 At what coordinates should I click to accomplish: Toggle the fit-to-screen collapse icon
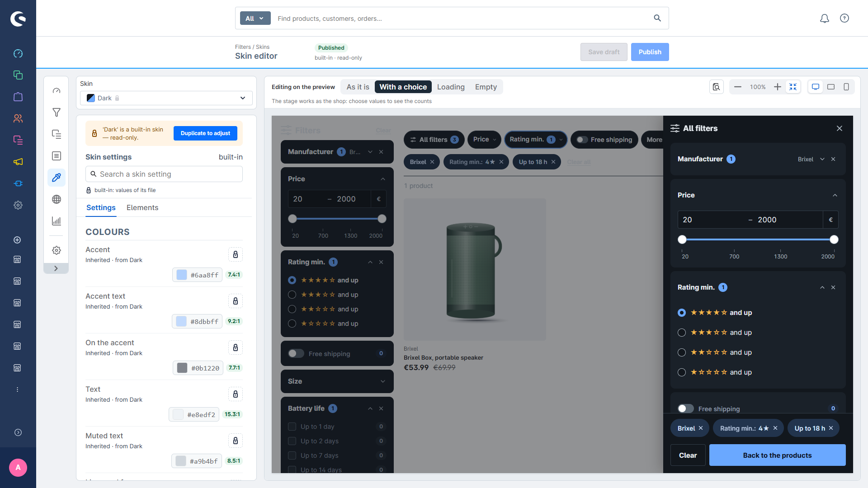[793, 87]
